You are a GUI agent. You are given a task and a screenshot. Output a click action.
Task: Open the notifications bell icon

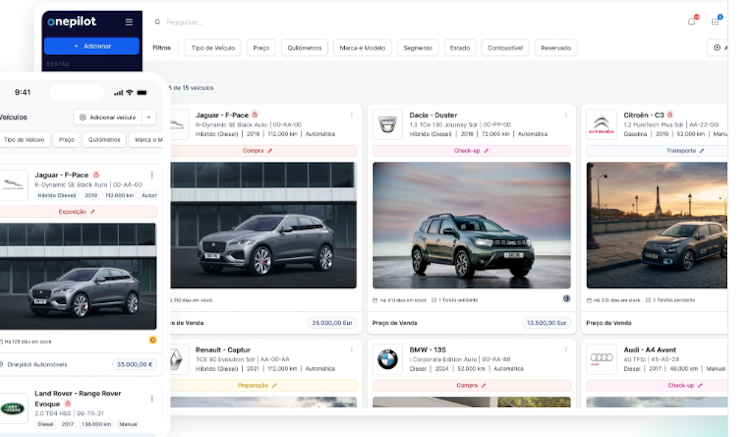click(692, 22)
